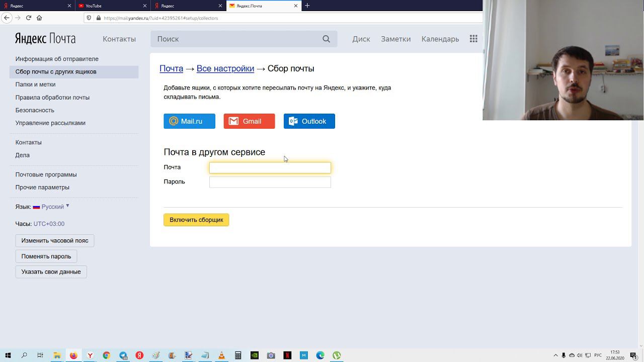This screenshot has width=644, height=362.
Task: Open the Windows Start menu
Action: 8,355
